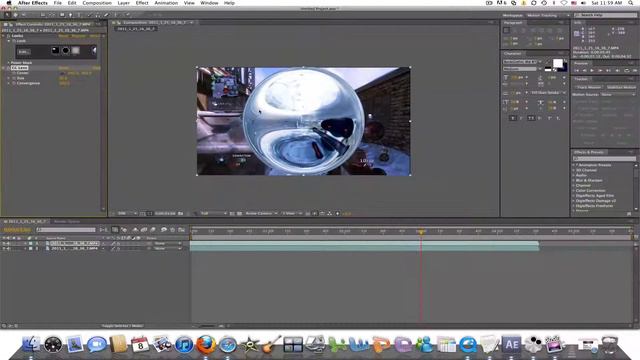Click Stabilize Motion button in Tracker
The image size is (640, 360).
(x=621, y=87)
